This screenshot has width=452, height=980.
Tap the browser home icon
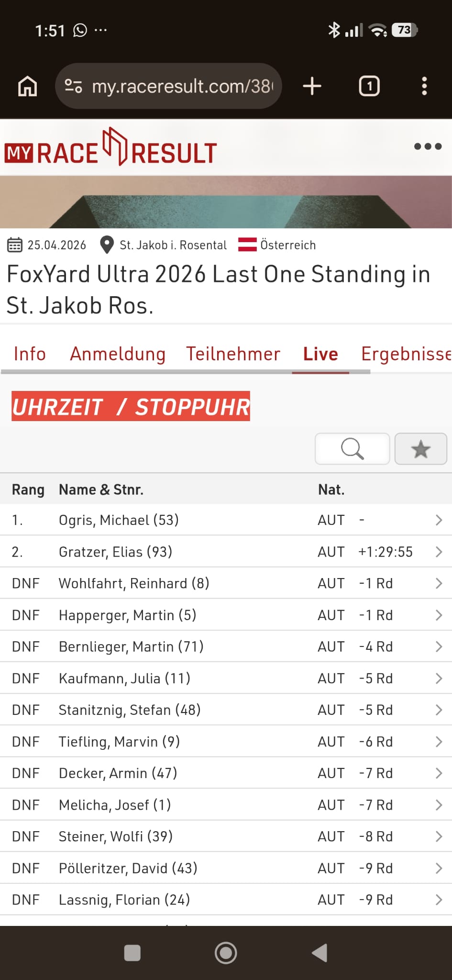point(27,87)
